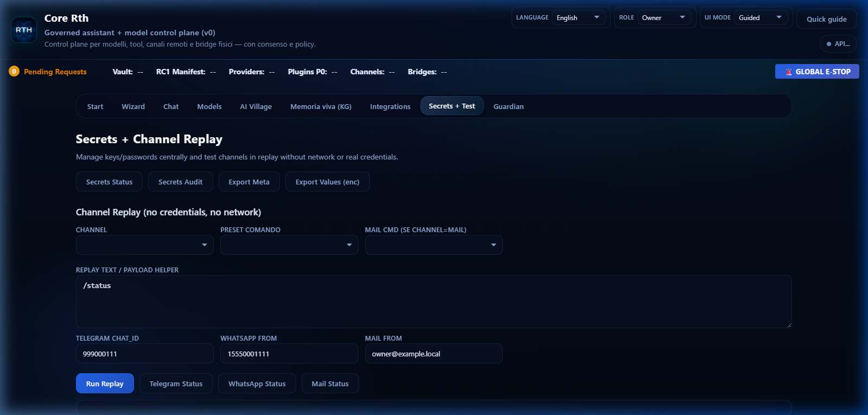Screen dimensions: 868x415
Task: Click the Vault status indicator
Action: click(128, 72)
